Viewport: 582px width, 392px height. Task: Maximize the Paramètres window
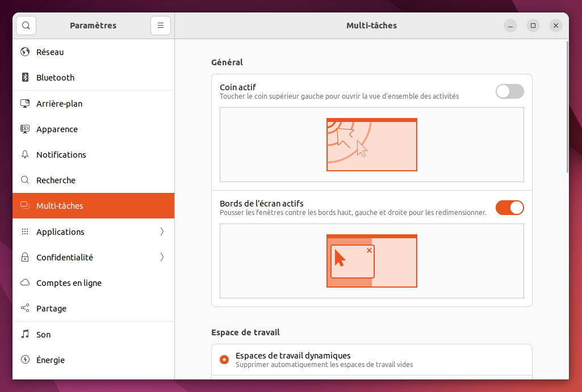[x=533, y=26]
